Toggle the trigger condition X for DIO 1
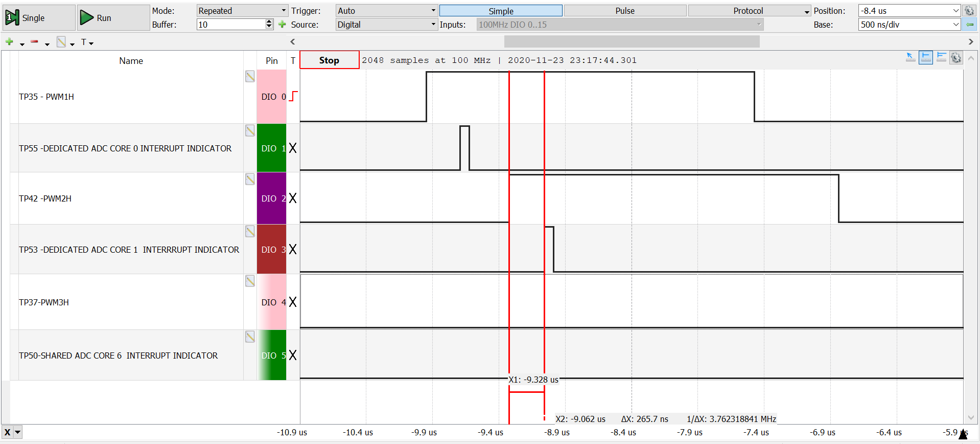Image resolution: width=980 pixels, height=444 pixels. click(x=293, y=148)
